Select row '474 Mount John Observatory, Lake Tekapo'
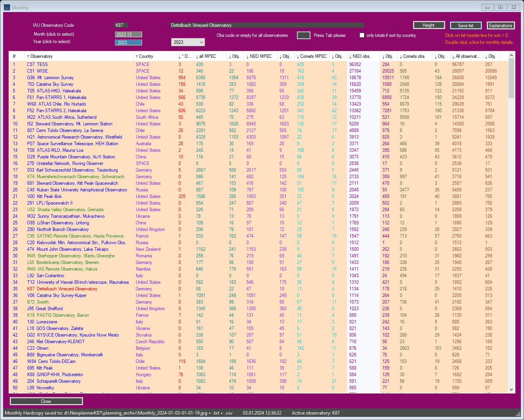Viewport: 524px width, 420px height. point(258,249)
